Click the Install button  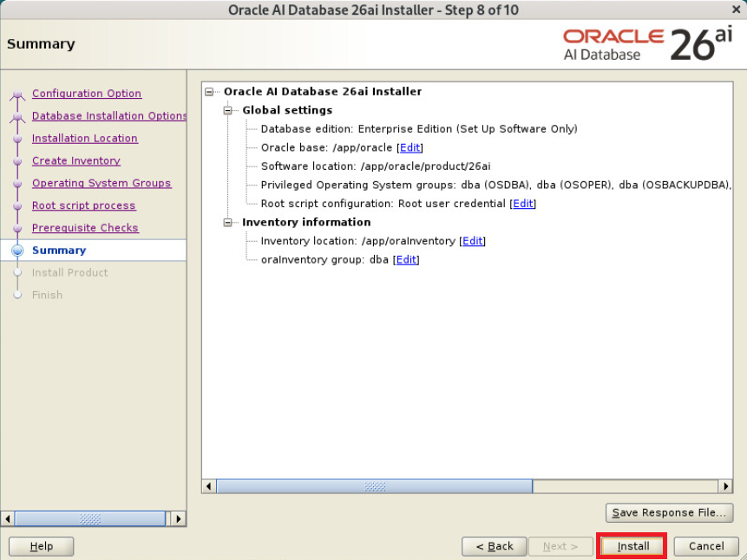click(632, 546)
